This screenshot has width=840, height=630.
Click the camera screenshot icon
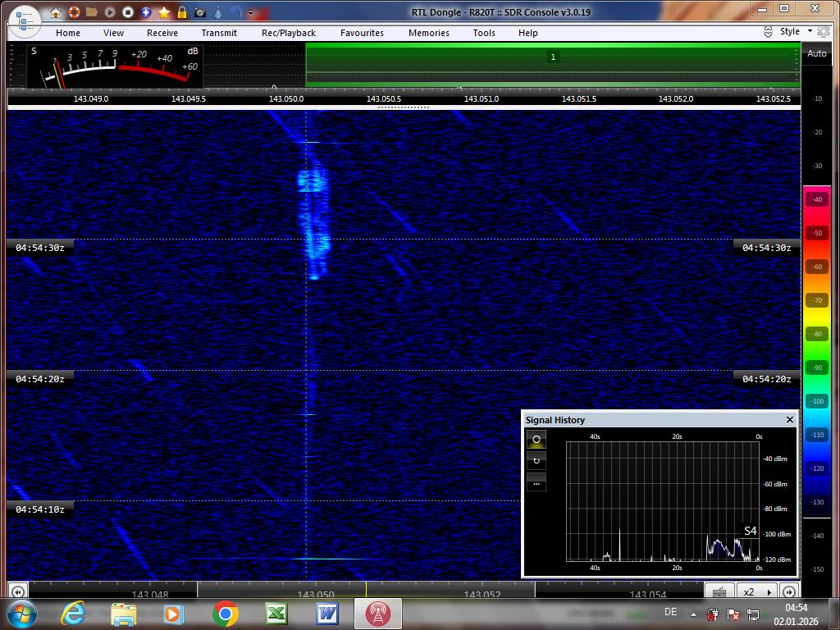pyautogui.click(x=200, y=12)
